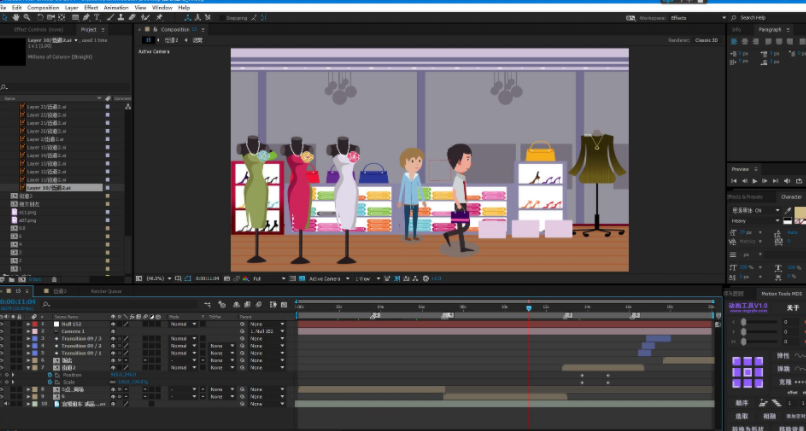The height and width of the screenshot is (431, 806).
Task: Select the Hand tool in toolbar
Action: (x=16, y=17)
